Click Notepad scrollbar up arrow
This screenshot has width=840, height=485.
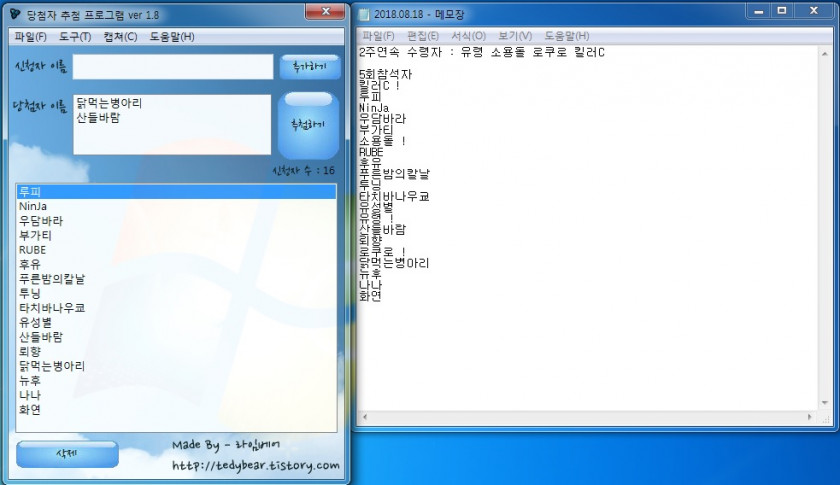tap(824, 52)
